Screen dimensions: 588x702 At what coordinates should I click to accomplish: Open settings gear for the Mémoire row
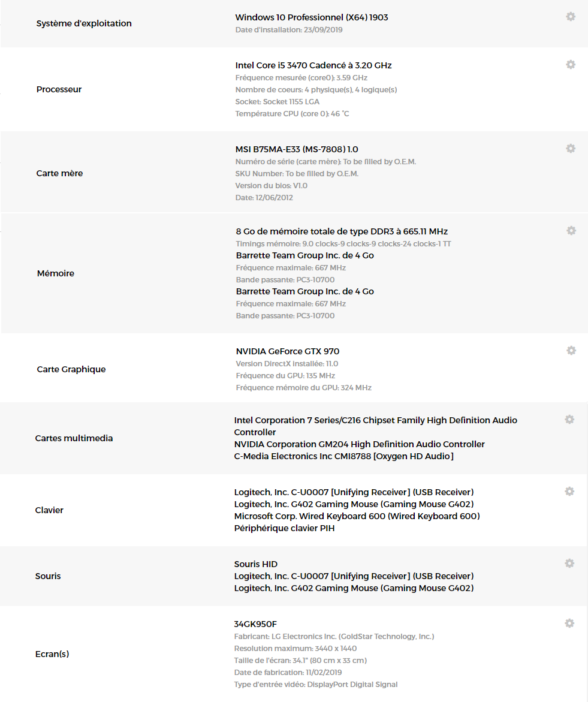571,231
